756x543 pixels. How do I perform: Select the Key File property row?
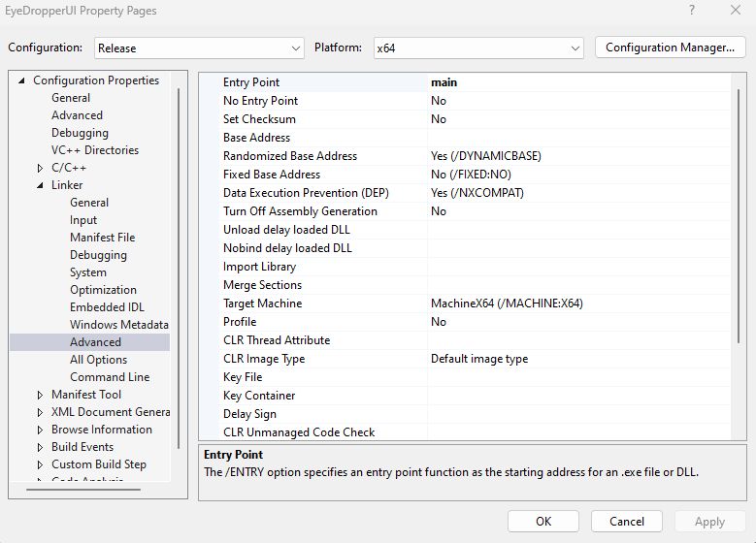474,377
